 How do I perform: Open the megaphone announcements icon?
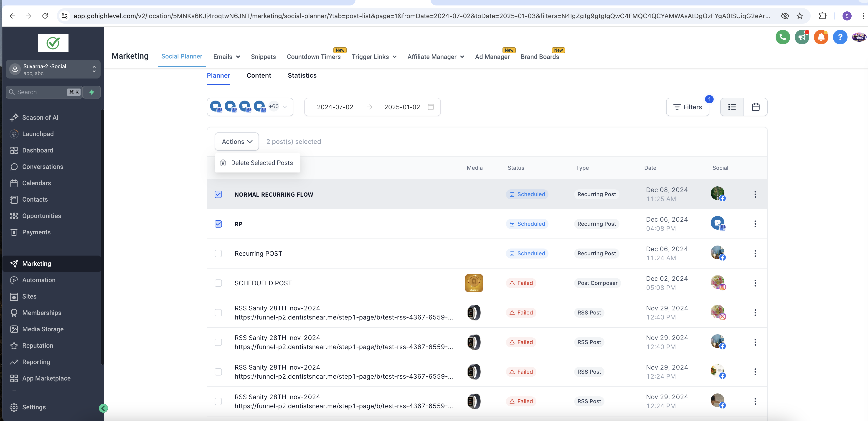pyautogui.click(x=802, y=37)
